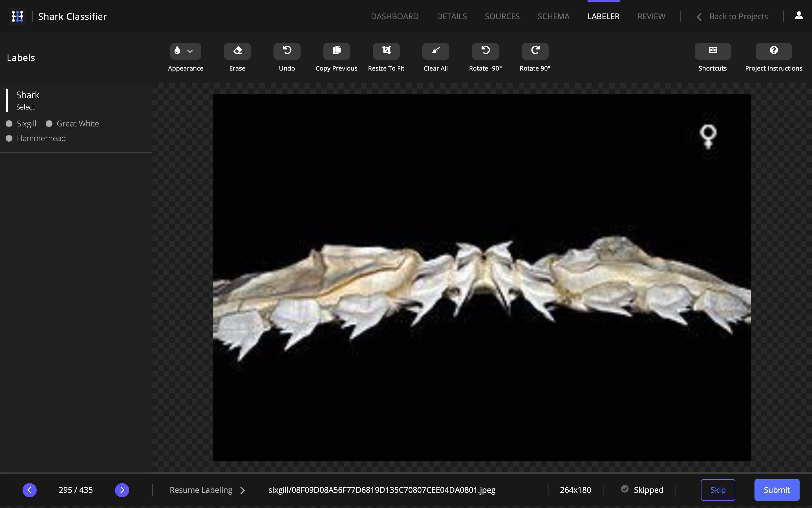
Task: Click the Skip button
Action: click(718, 490)
